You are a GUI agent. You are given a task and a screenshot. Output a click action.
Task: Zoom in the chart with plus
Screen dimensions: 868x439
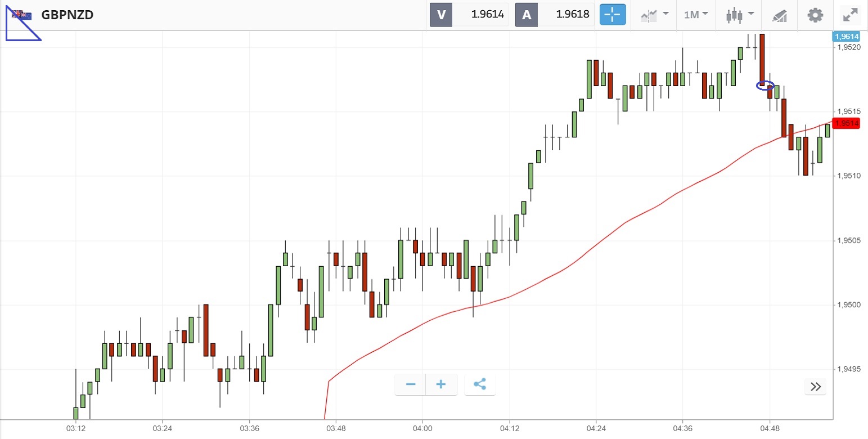441,384
